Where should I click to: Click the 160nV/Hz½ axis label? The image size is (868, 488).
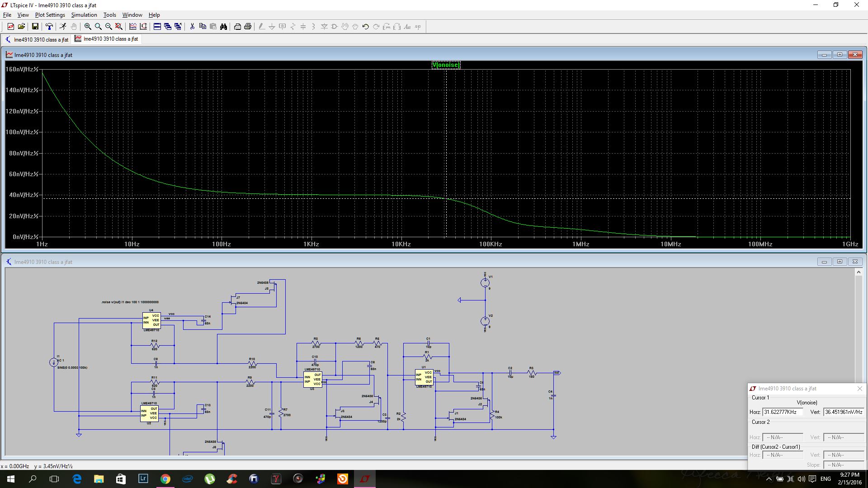click(x=22, y=69)
